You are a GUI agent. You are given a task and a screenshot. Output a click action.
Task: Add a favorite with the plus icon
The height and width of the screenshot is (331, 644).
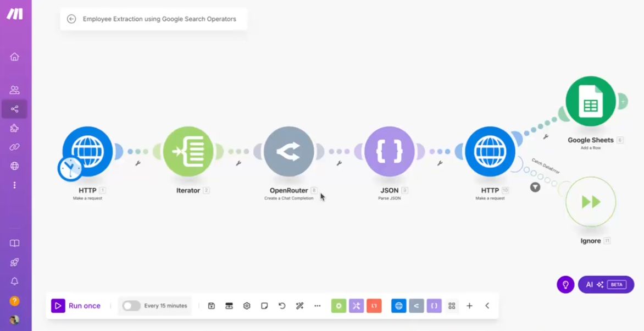click(469, 306)
